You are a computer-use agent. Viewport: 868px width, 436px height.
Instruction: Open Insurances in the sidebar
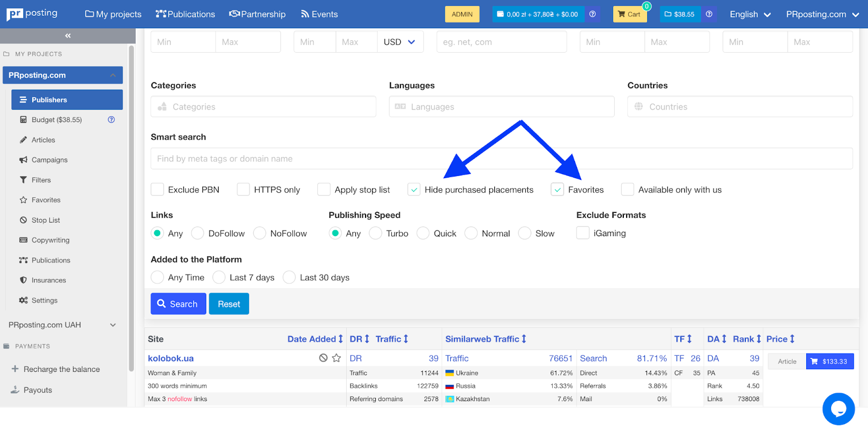(x=49, y=281)
